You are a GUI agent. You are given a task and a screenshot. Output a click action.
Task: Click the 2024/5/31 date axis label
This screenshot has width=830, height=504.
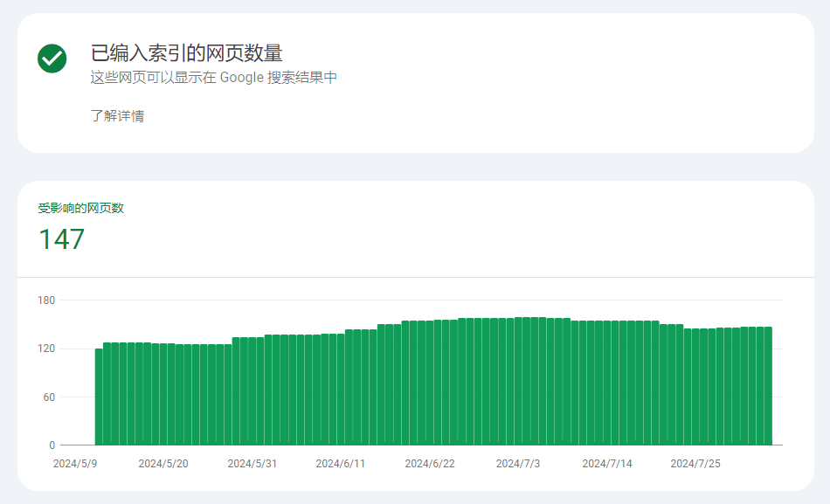point(252,464)
